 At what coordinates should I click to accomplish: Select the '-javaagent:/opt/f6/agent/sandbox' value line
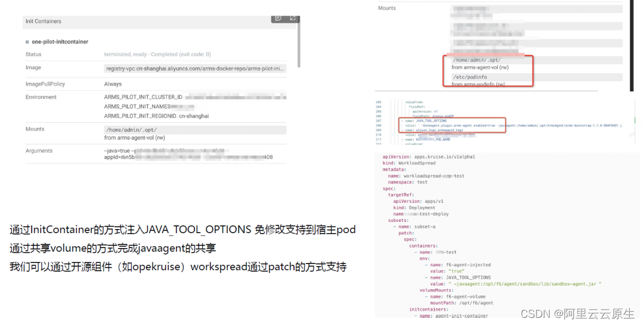(515, 284)
